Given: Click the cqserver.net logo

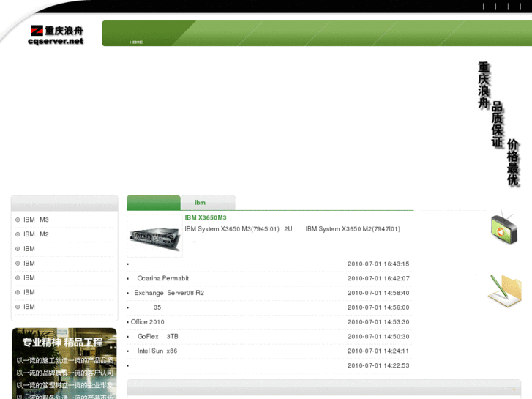Looking at the screenshot, I should point(56,35).
